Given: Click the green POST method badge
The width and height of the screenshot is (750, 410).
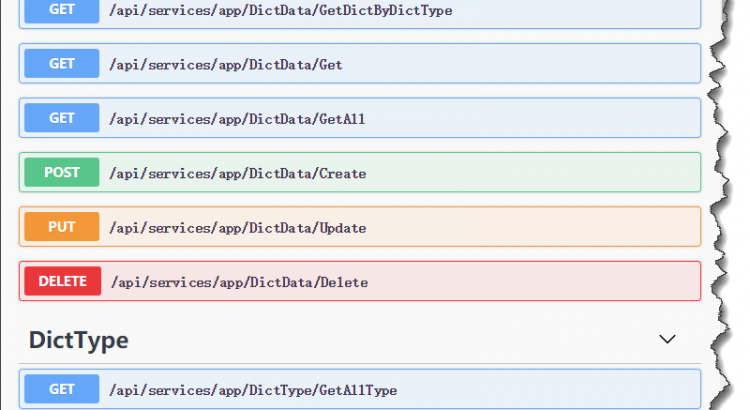Looking at the screenshot, I should pyautogui.click(x=61, y=173).
